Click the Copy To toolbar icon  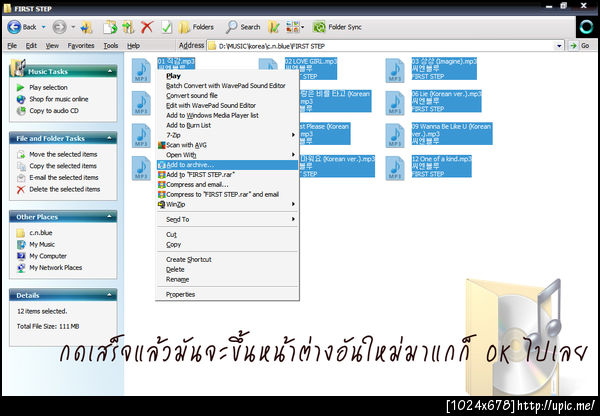click(128, 27)
